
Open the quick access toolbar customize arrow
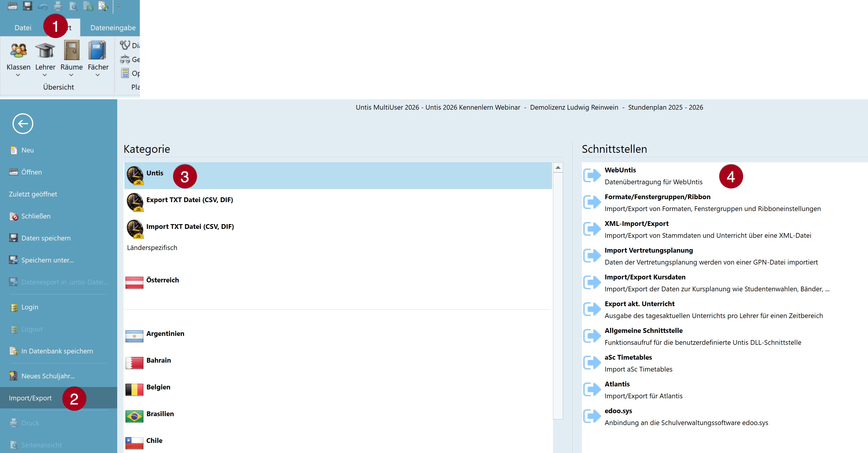(119, 7)
